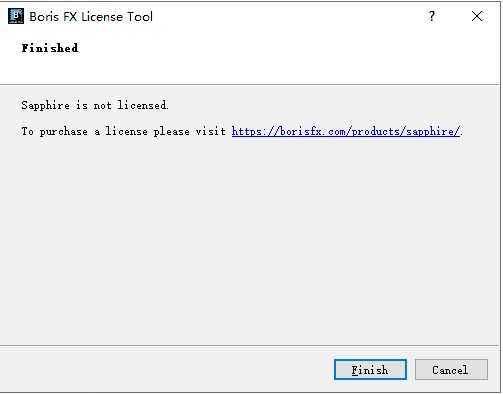Click the 'sapphire/' end of the hyperlink
The width and height of the screenshot is (503, 394).
433,131
